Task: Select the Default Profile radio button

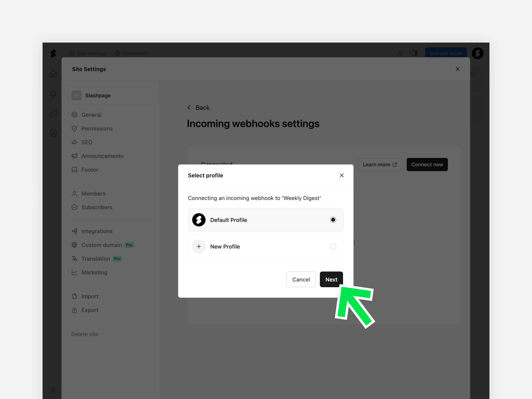Action: click(333, 220)
